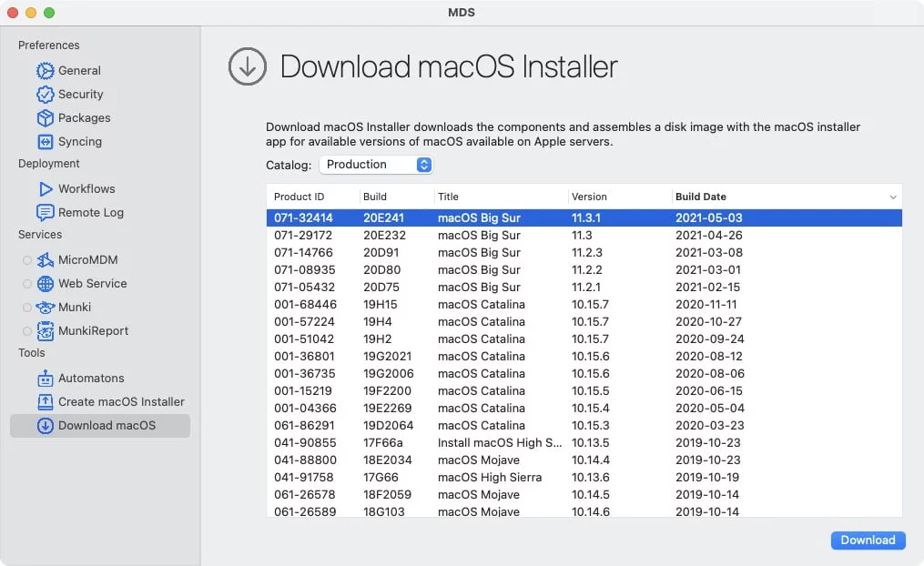Click the blue Download button
924x566 pixels.
coord(868,541)
